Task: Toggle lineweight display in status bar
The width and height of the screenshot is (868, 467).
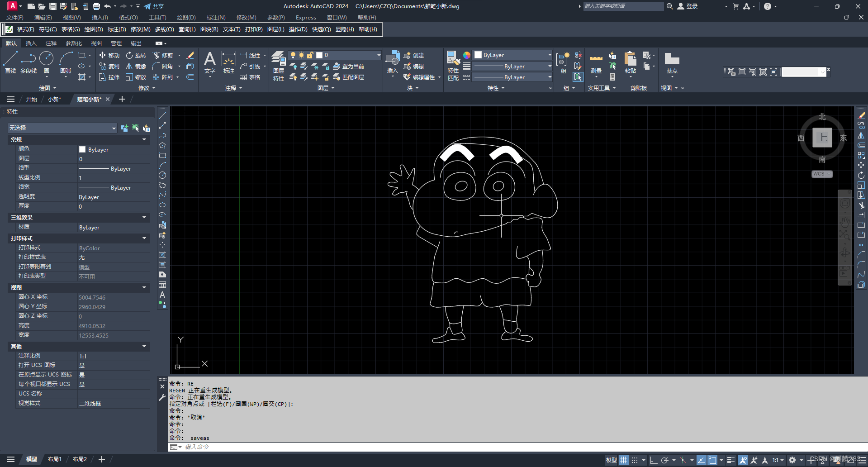Action: (730, 460)
